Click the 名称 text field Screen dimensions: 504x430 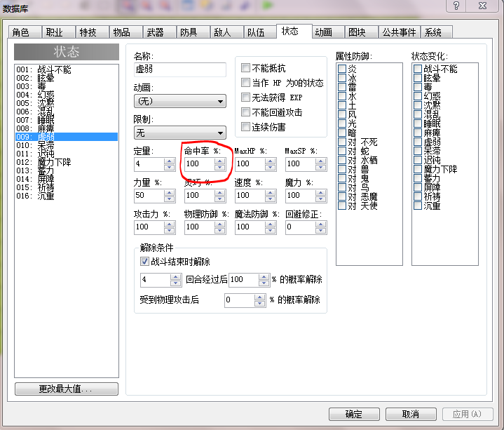click(x=180, y=69)
